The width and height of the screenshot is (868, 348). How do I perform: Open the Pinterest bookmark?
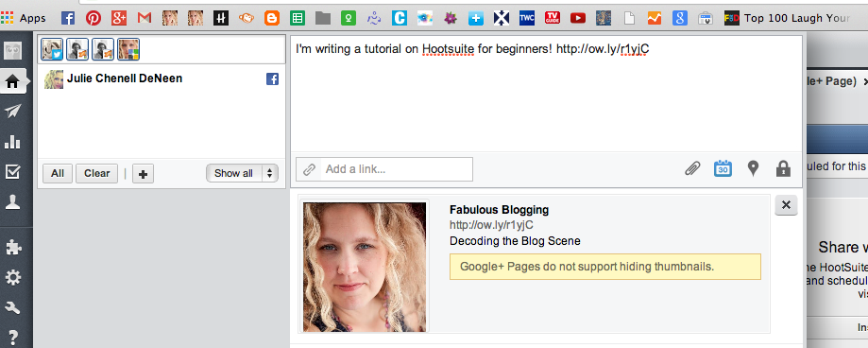click(x=93, y=18)
